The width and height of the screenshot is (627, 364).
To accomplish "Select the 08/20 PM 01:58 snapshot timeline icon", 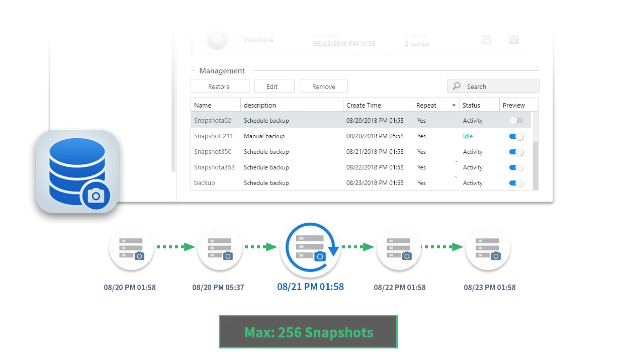I will 132,248.
